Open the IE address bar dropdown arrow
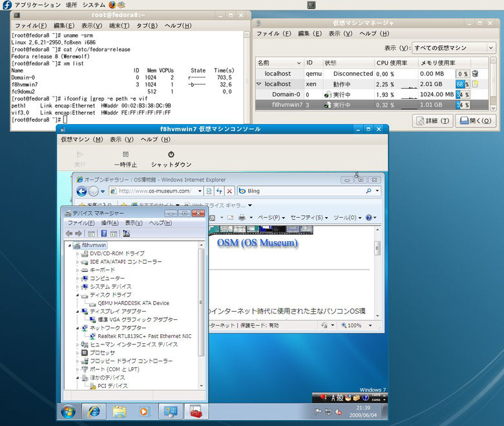 click(200, 191)
